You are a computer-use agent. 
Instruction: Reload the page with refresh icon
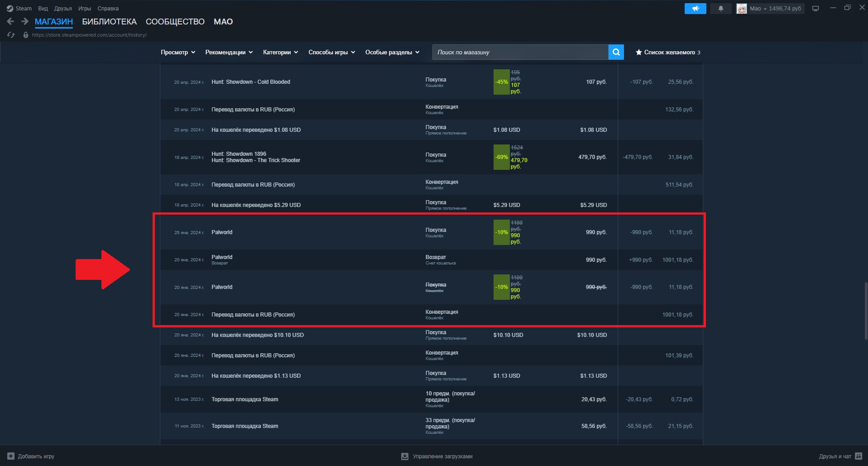(x=11, y=35)
